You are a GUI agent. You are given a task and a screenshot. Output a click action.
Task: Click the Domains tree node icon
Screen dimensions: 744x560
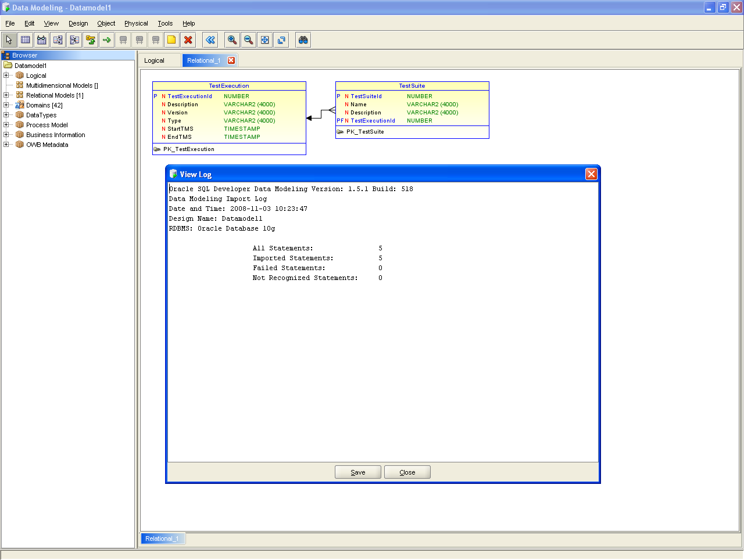tap(20, 105)
